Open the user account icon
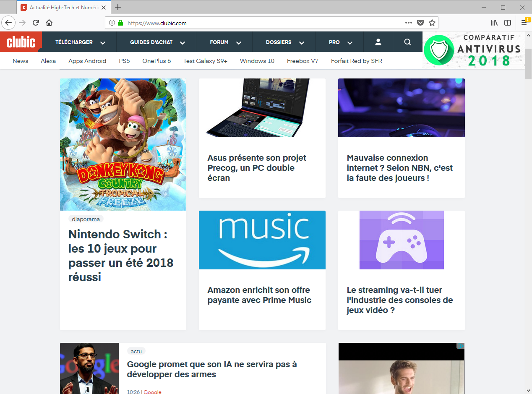The width and height of the screenshot is (532, 394). [x=378, y=42]
